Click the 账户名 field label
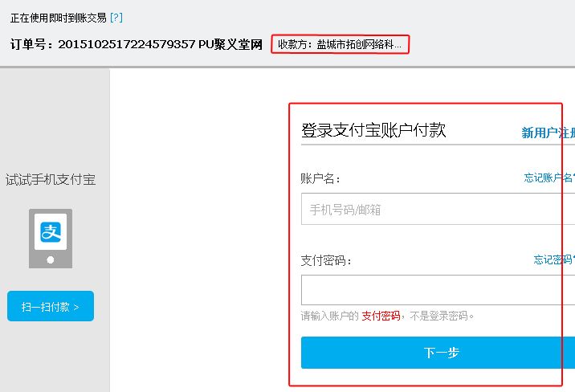The height and width of the screenshot is (392, 575). pyautogui.click(x=320, y=178)
